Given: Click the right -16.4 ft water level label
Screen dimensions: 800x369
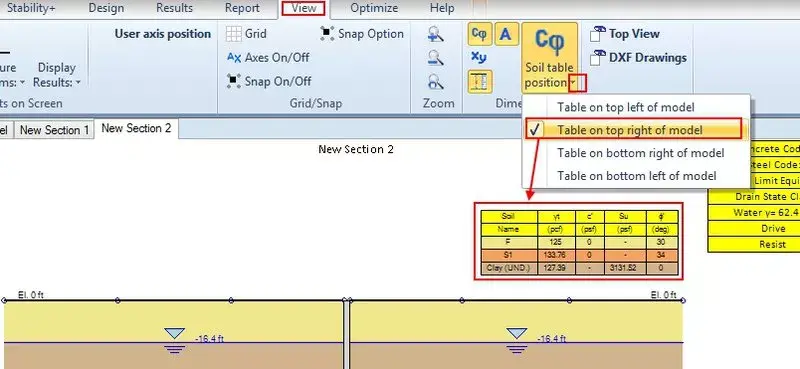Looking at the screenshot, I should pos(552,338).
